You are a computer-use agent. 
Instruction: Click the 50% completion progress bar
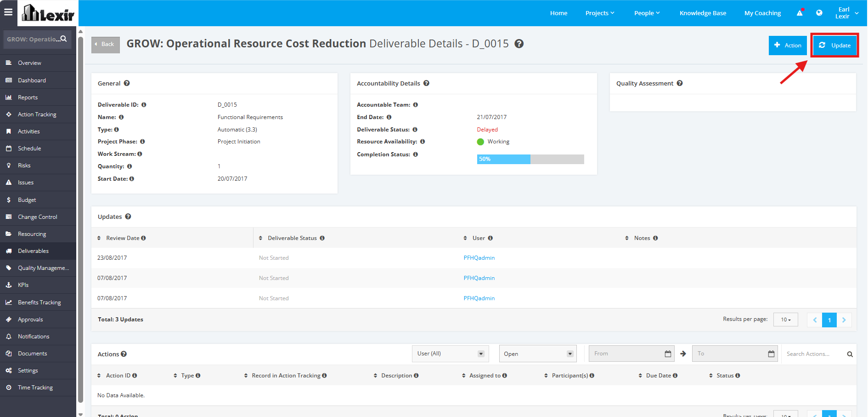coord(530,159)
